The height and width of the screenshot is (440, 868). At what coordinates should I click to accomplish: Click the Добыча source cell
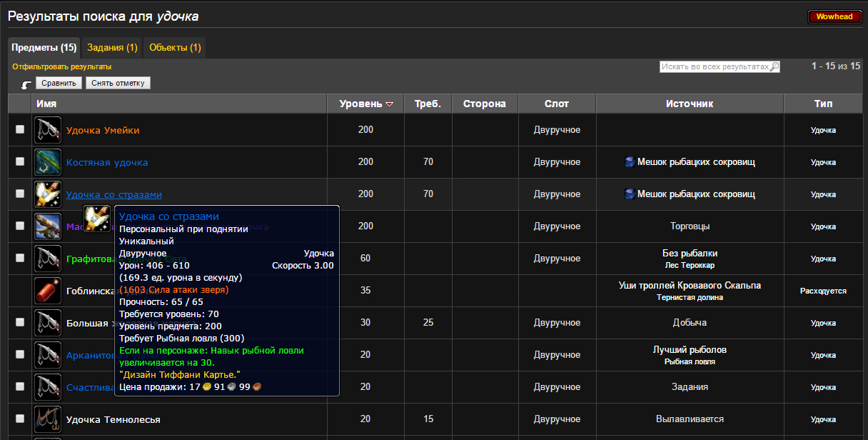pos(690,323)
